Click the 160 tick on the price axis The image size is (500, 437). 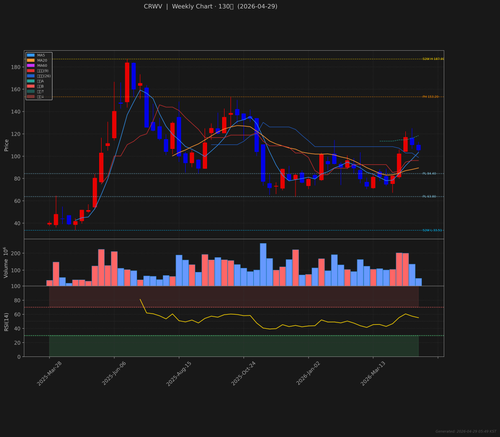[16, 89]
